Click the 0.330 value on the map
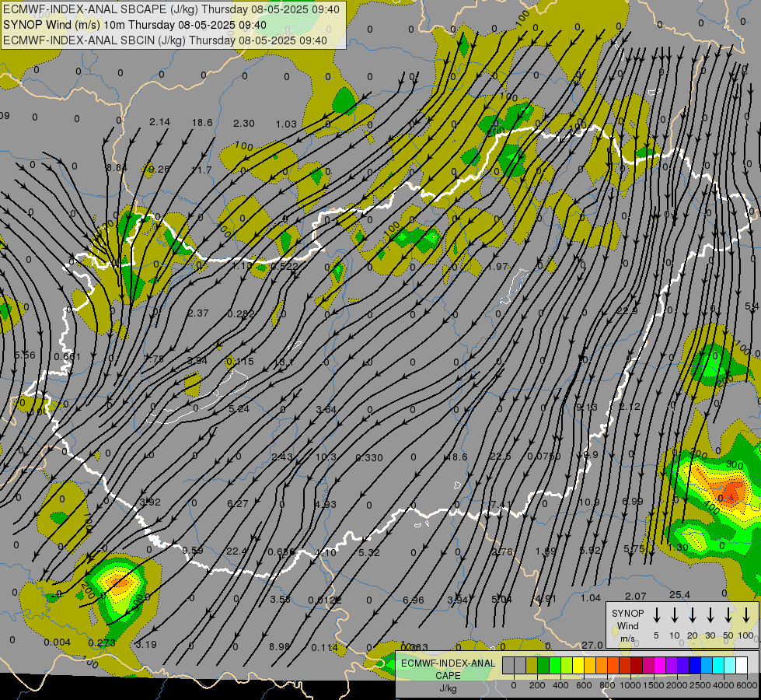The width and height of the screenshot is (761, 700). click(369, 457)
